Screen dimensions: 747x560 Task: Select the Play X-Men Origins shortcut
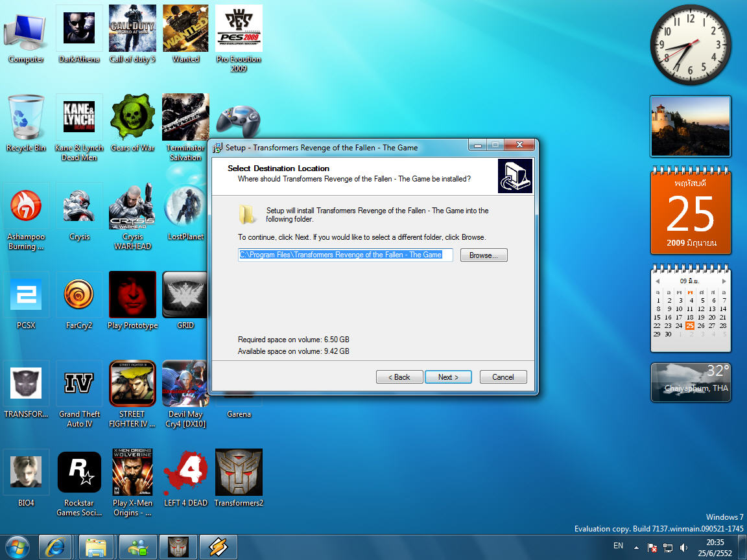132,483
